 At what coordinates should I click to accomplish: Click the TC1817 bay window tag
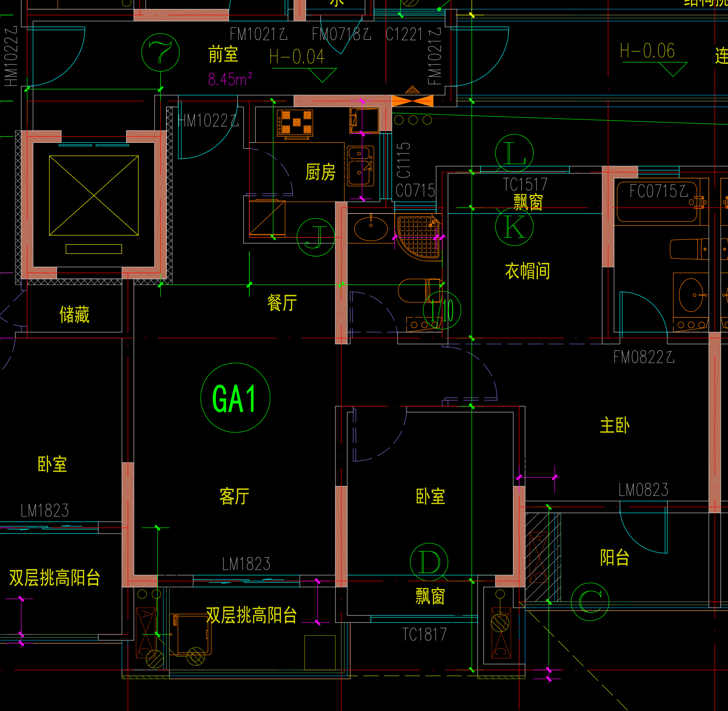click(x=424, y=634)
